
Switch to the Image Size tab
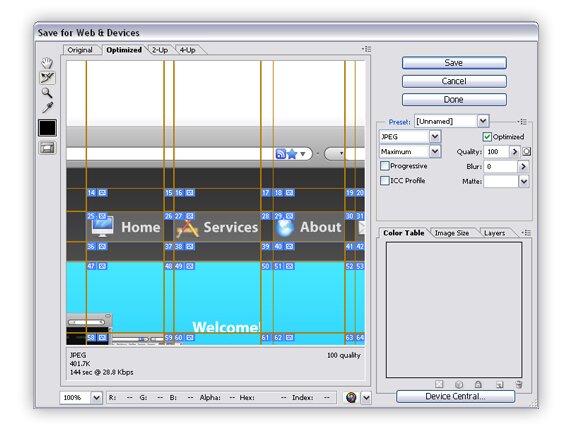tap(451, 233)
